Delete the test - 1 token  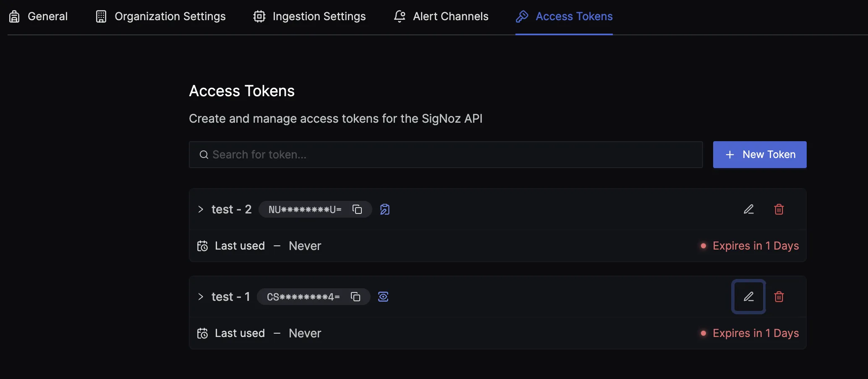(x=779, y=297)
